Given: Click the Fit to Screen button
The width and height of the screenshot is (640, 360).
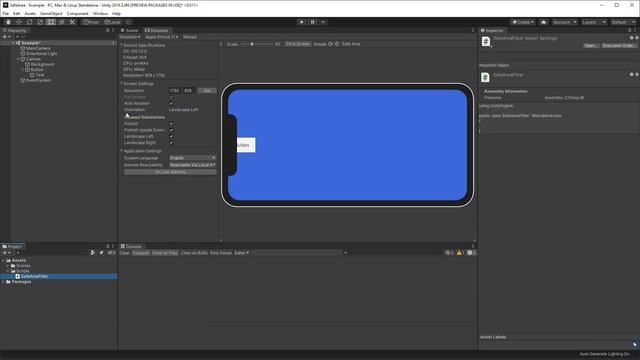Looking at the screenshot, I should (298, 44).
